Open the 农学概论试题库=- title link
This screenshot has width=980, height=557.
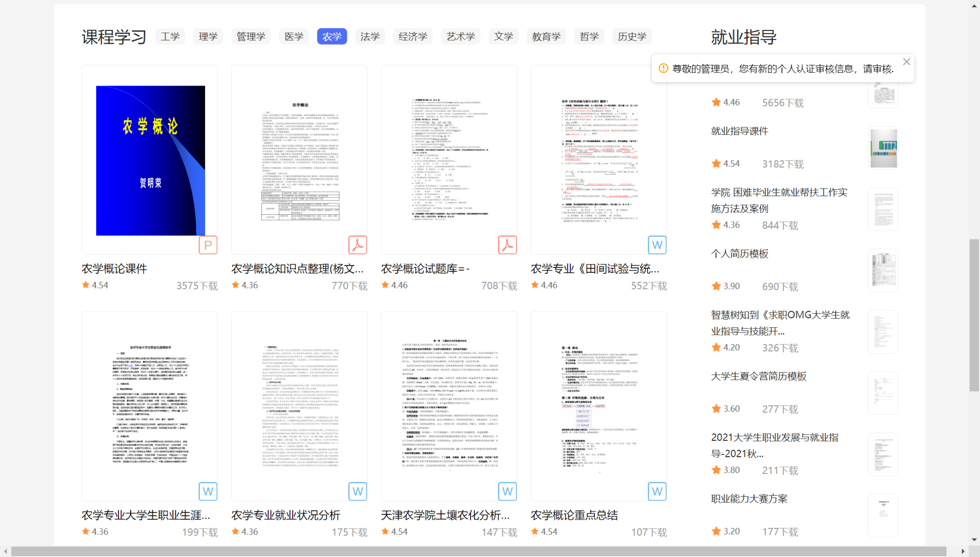coord(425,269)
